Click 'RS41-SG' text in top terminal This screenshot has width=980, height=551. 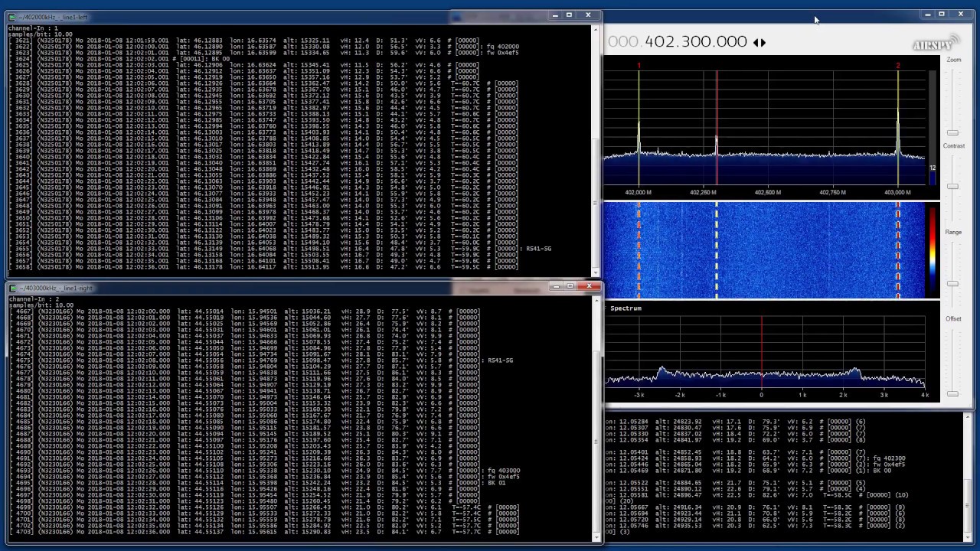[538, 249]
